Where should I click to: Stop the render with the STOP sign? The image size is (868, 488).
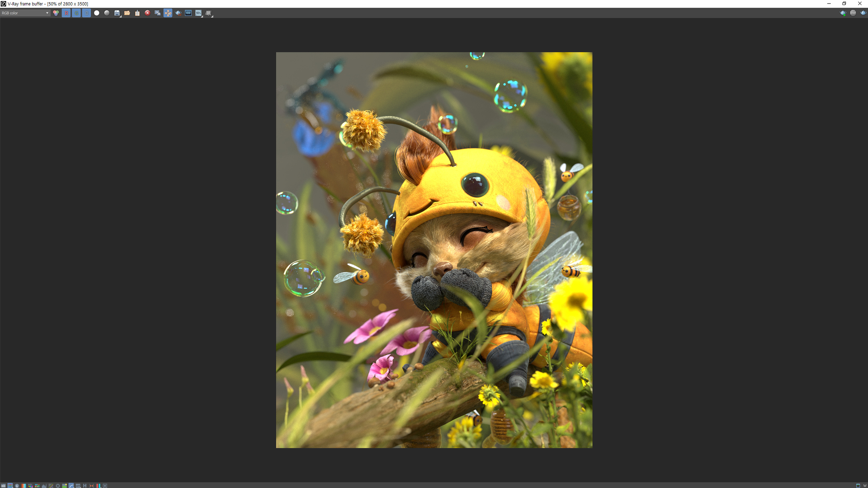pos(853,13)
